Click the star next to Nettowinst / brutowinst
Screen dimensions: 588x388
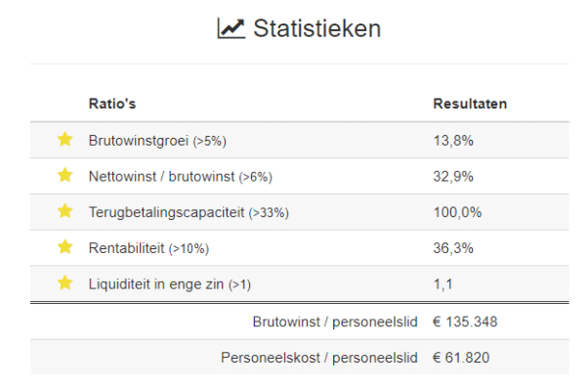[64, 175]
